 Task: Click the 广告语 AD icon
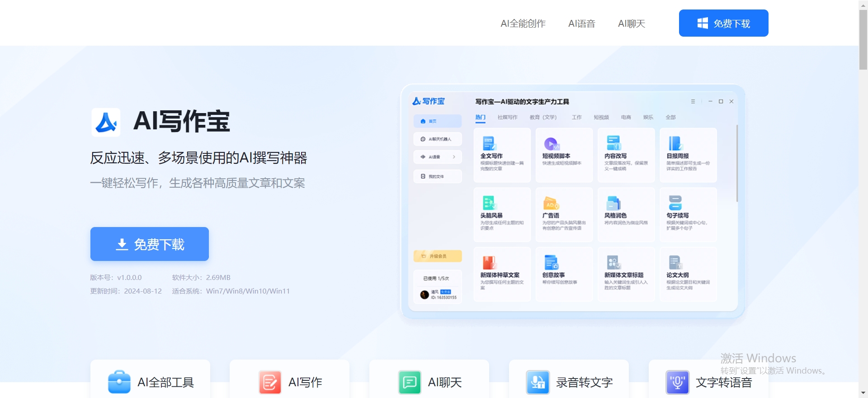[551, 203]
